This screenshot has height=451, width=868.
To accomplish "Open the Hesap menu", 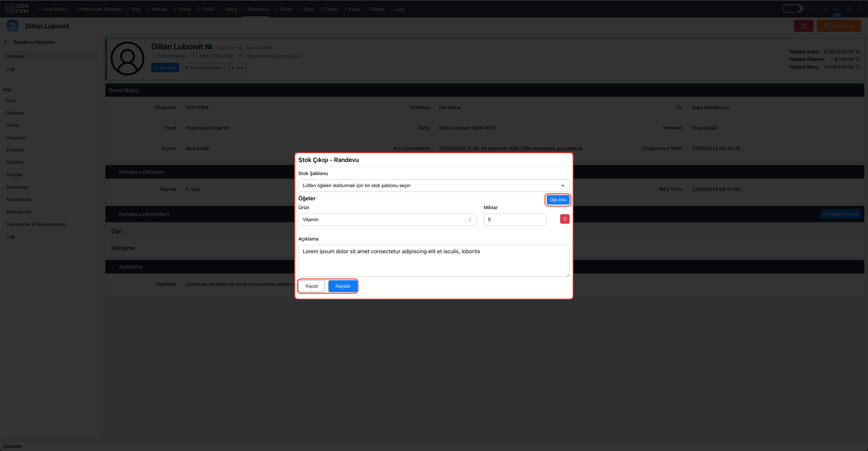I will [x=157, y=9].
